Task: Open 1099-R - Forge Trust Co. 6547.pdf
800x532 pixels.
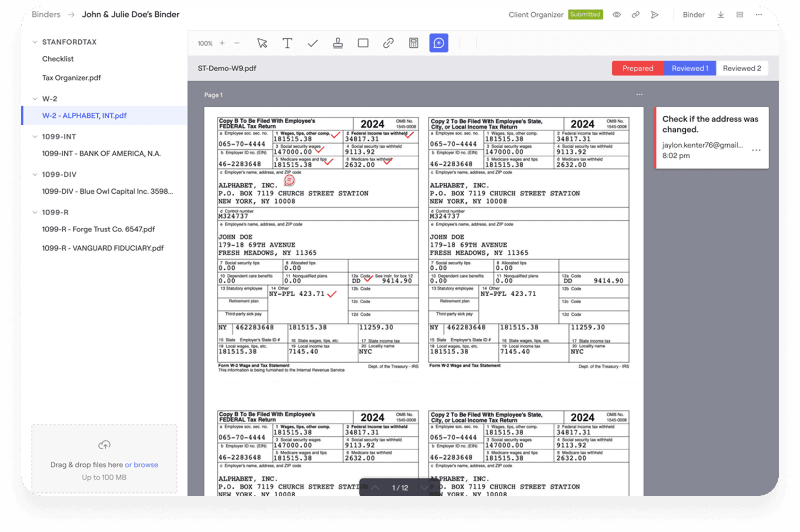Action: (x=99, y=229)
